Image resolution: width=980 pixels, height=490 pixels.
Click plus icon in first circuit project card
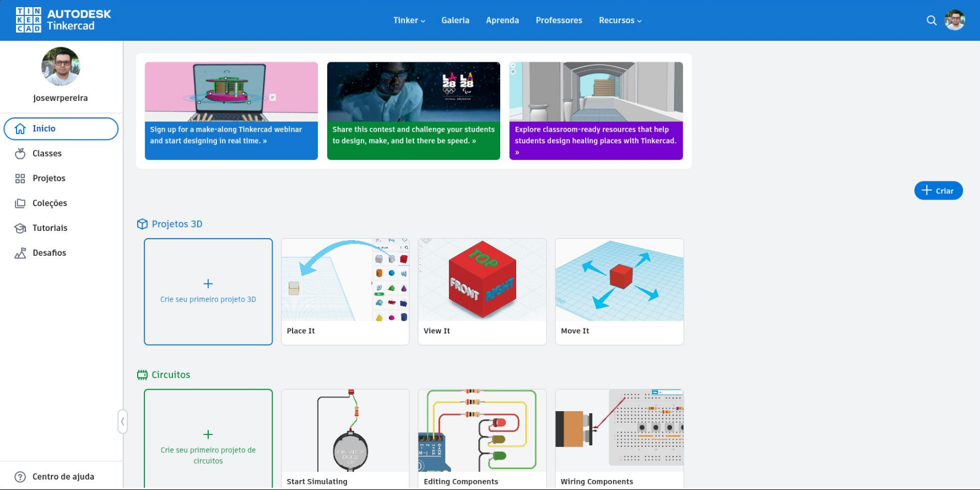click(208, 434)
